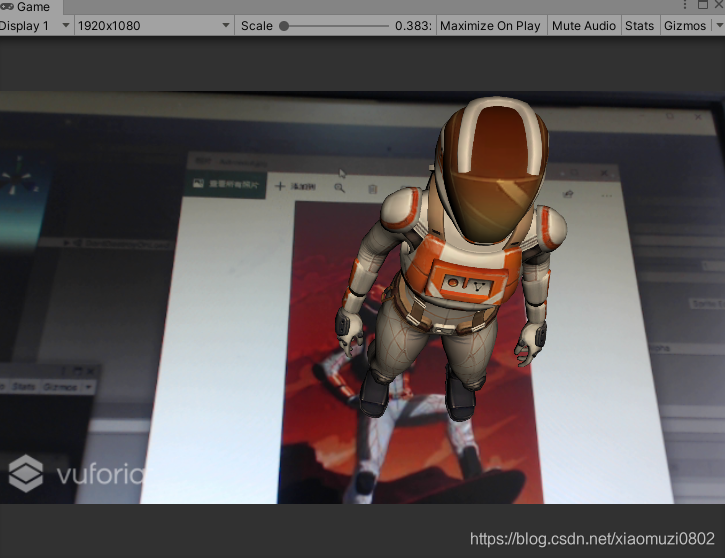Open the 1920x1080 resolution dropdown
Viewport: 725px width, 558px height.
click(154, 26)
